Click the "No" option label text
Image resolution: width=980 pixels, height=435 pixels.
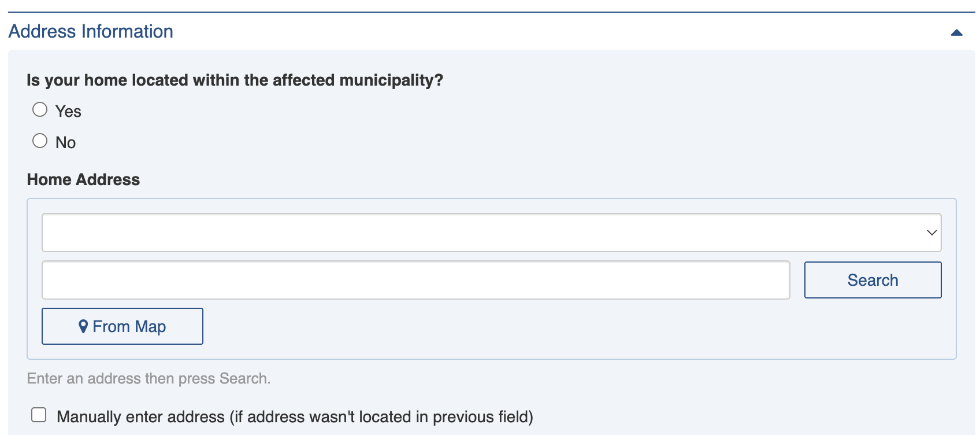click(66, 142)
